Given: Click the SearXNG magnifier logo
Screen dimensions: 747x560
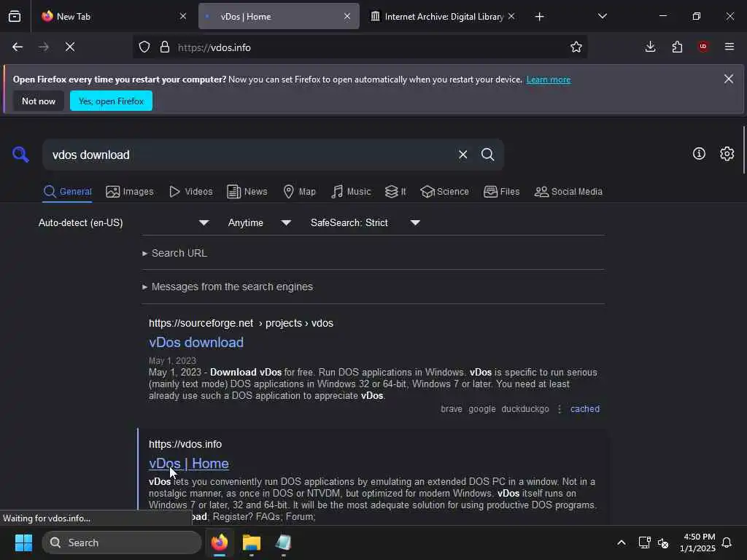Looking at the screenshot, I should [20, 155].
